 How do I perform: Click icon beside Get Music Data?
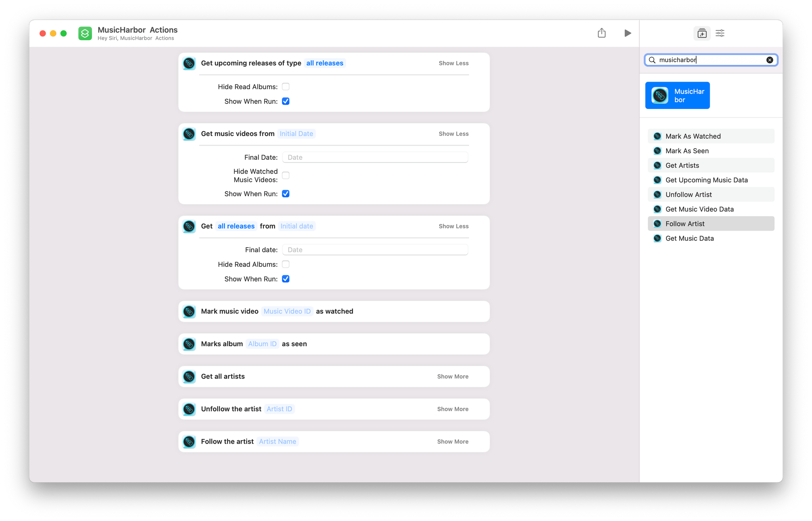657,238
